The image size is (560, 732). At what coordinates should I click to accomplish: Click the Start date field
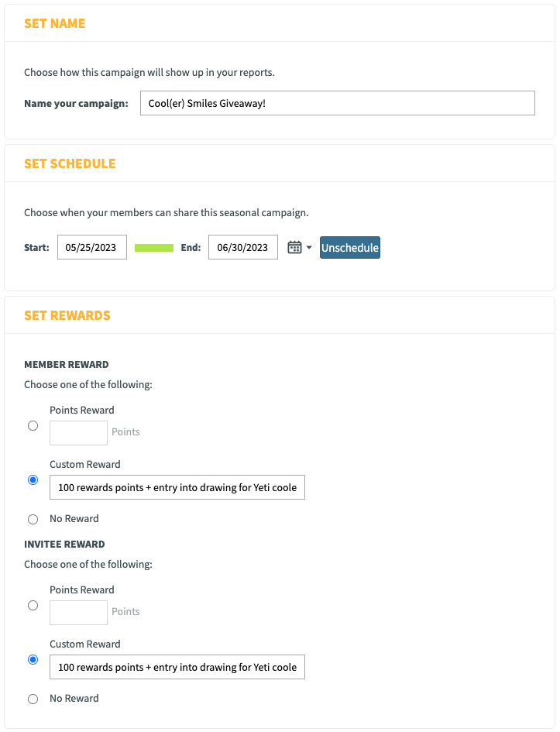click(x=92, y=247)
